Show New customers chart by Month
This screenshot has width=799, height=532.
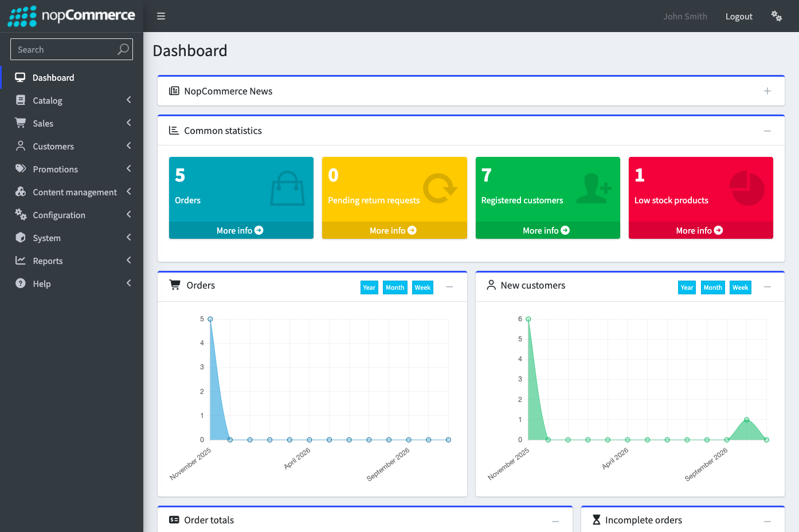712,287
